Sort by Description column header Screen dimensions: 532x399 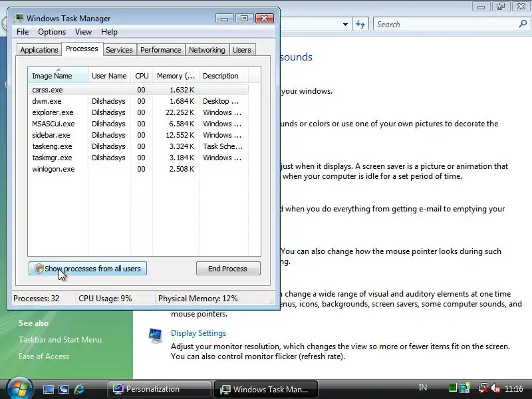click(223, 76)
